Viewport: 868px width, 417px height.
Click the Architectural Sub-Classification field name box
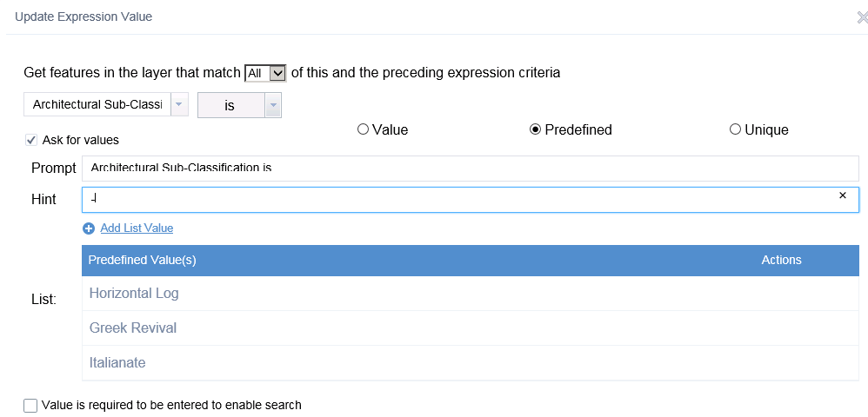click(x=97, y=105)
